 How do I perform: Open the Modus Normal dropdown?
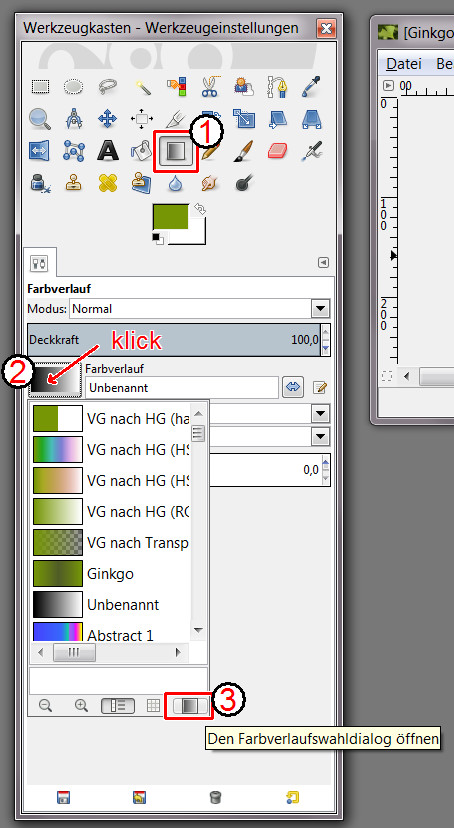[200, 308]
